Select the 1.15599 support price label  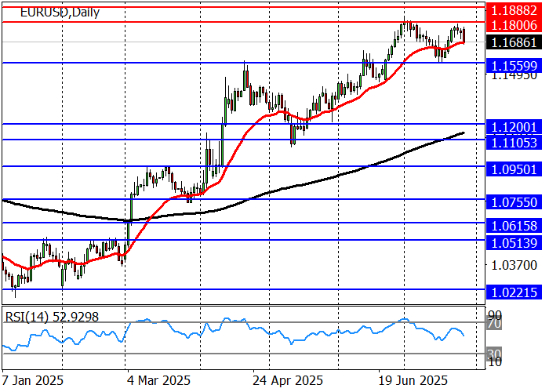[x=514, y=65]
